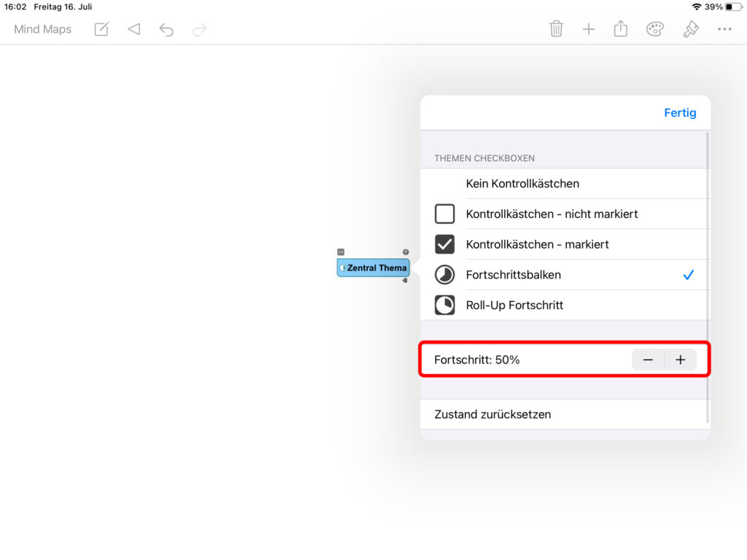Tap the paintbrush style icon
This screenshot has width=747, height=560.
(690, 29)
